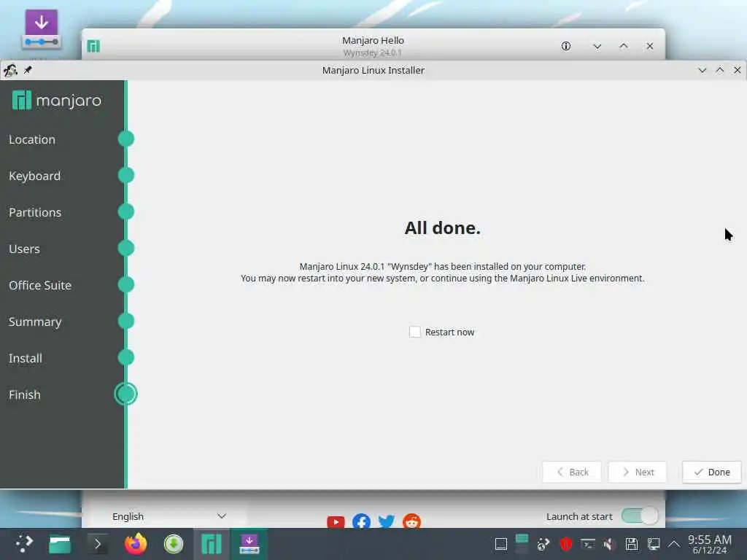Viewport: 747px width, 560px height.
Task: Open the Install Manjaro desktop shortcut icon
Action: point(42,29)
